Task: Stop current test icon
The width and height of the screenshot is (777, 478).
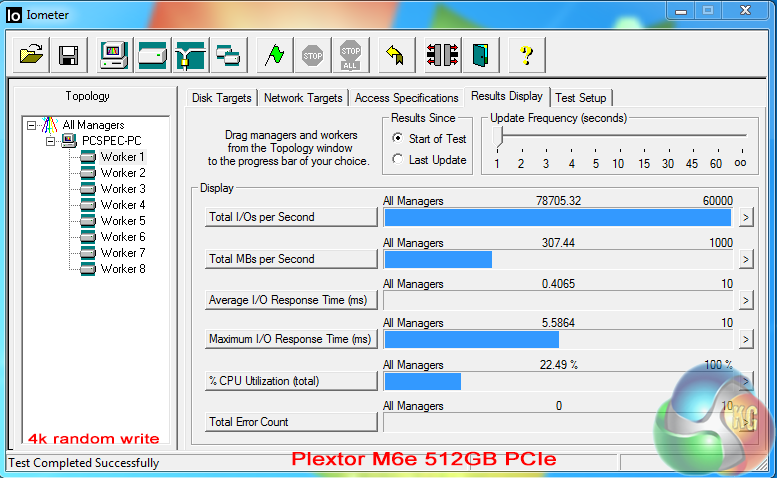Action: (x=313, y=54)
